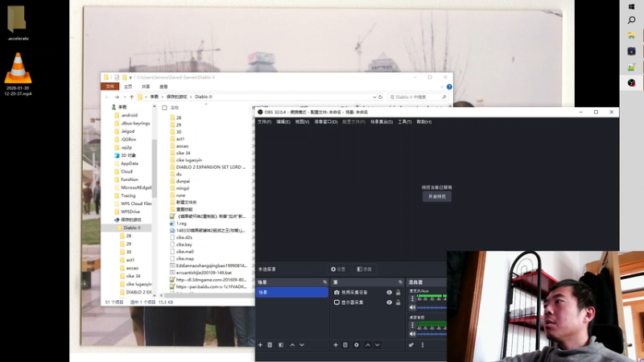Open VLC video file on desktop
This screenshot has height=362, width=644.
(x=18, y=74)
